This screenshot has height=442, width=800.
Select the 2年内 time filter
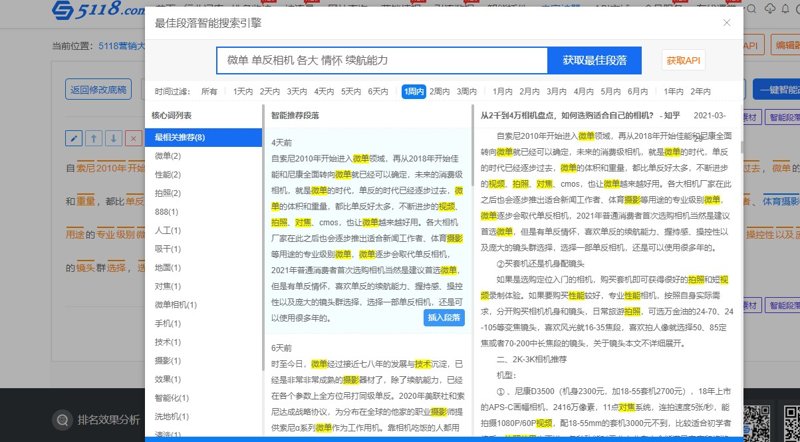click(x=700, y=91)
